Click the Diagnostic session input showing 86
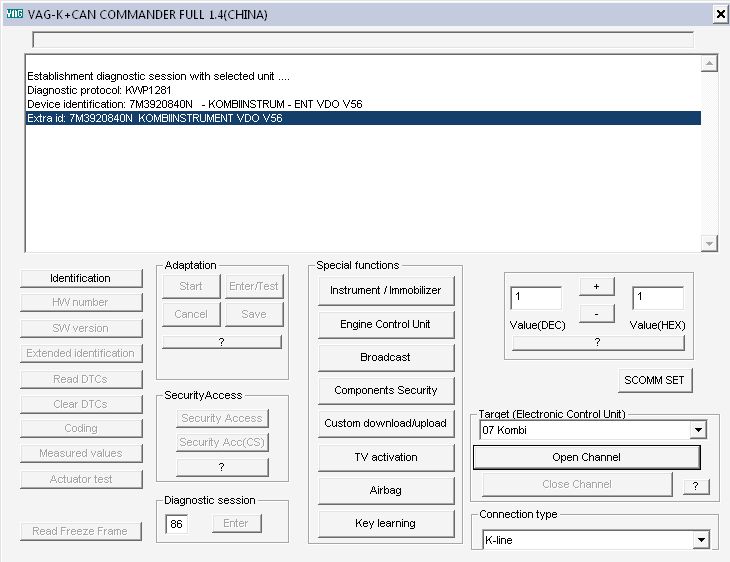Viewport: 730px width, 562px height. [x=176, y=524]
